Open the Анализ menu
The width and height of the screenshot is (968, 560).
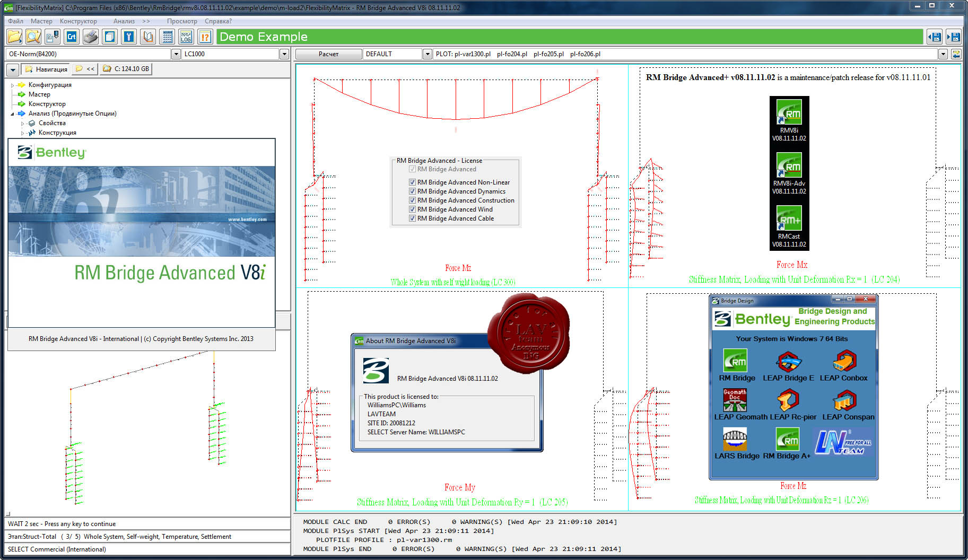coord(124,21)
